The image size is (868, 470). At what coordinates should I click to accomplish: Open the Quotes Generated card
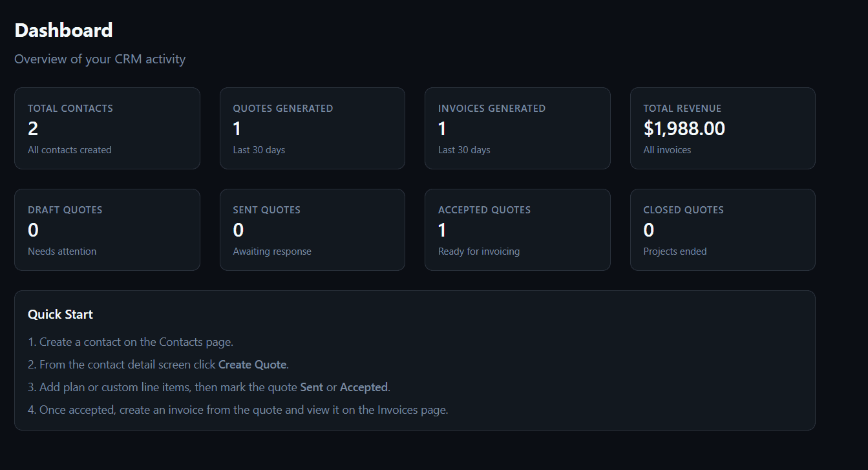tap(312, 128)
